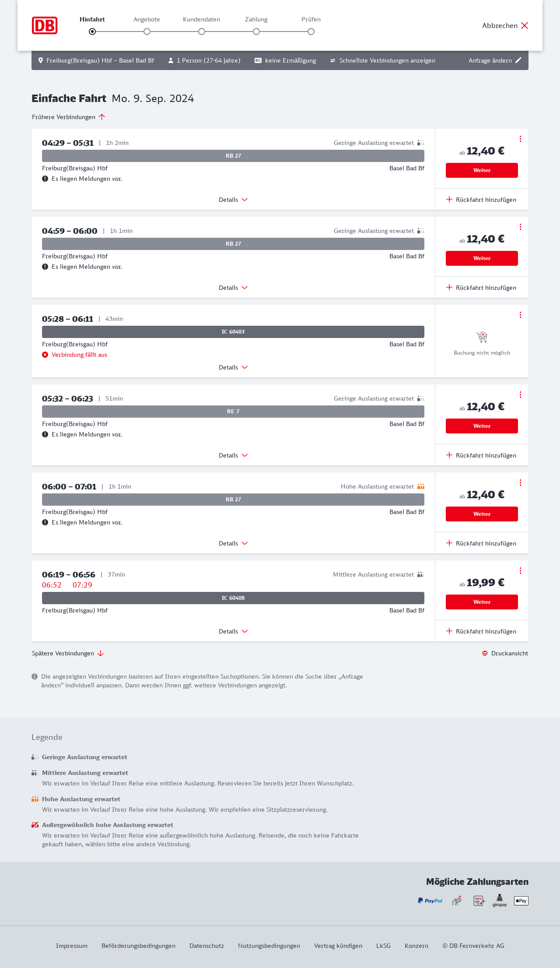
Task: Expand Details for the 04:29 RB 27 connection
Action: 233,200
